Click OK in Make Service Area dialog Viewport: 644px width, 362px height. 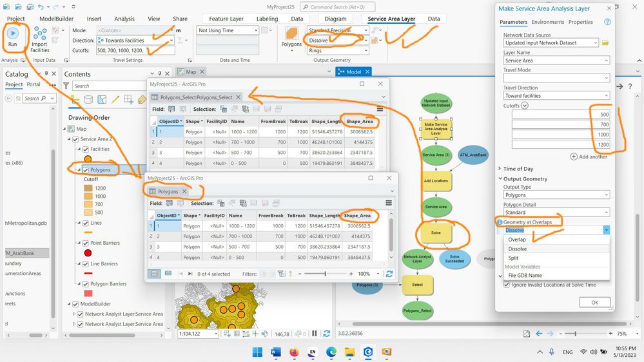[x=595, y=303]
